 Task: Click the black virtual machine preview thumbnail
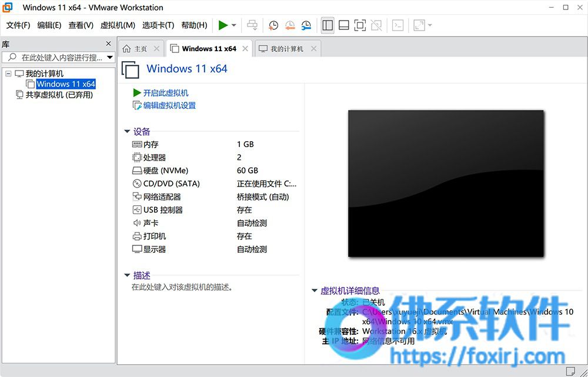pyautogui.click(x=446, y=184)
